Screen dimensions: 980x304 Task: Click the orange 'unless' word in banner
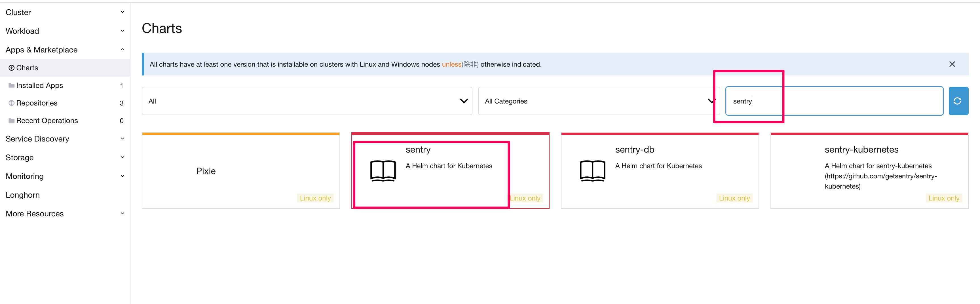(x=451, y=64)
